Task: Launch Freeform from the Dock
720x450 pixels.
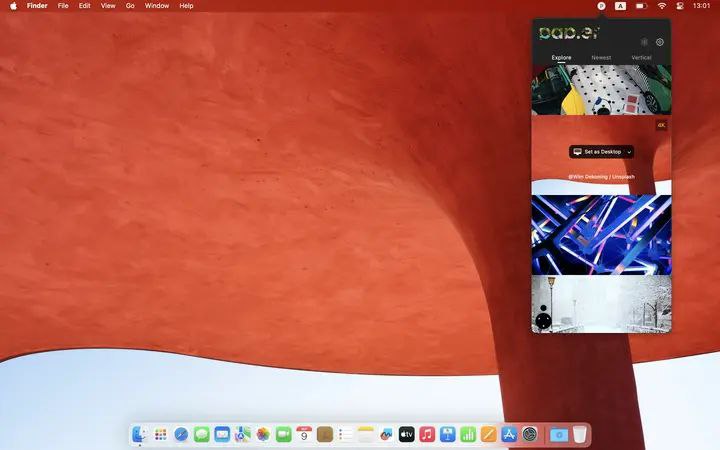Action: 386,434
